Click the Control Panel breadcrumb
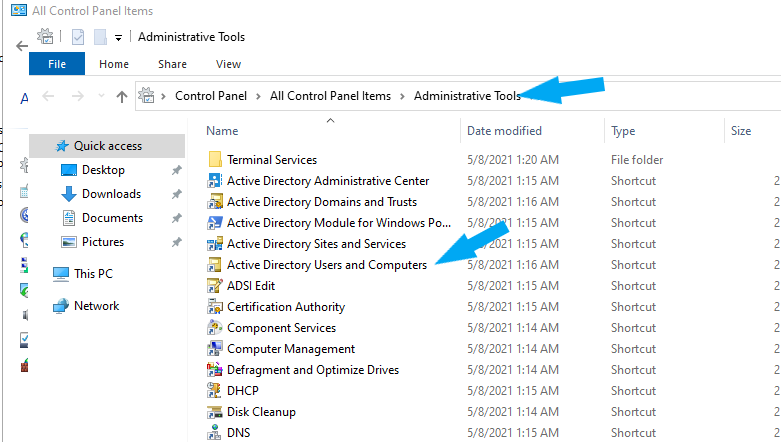 (211, 96)
